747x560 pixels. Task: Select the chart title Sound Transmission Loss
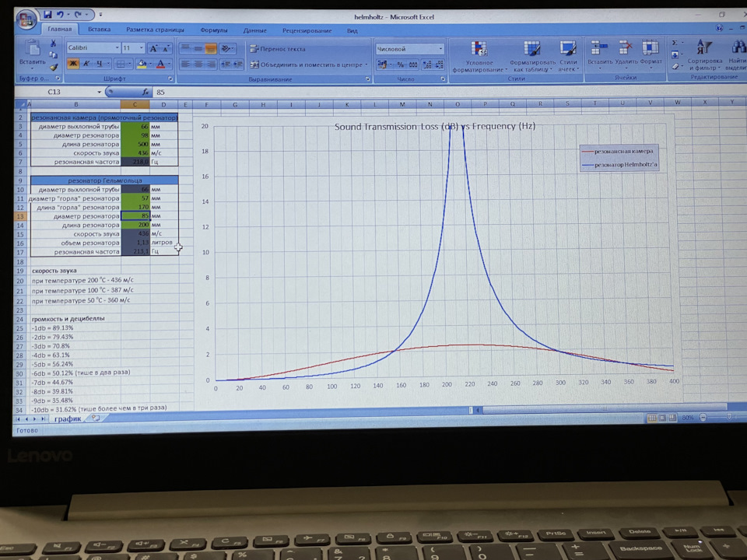tap(435, 126)
